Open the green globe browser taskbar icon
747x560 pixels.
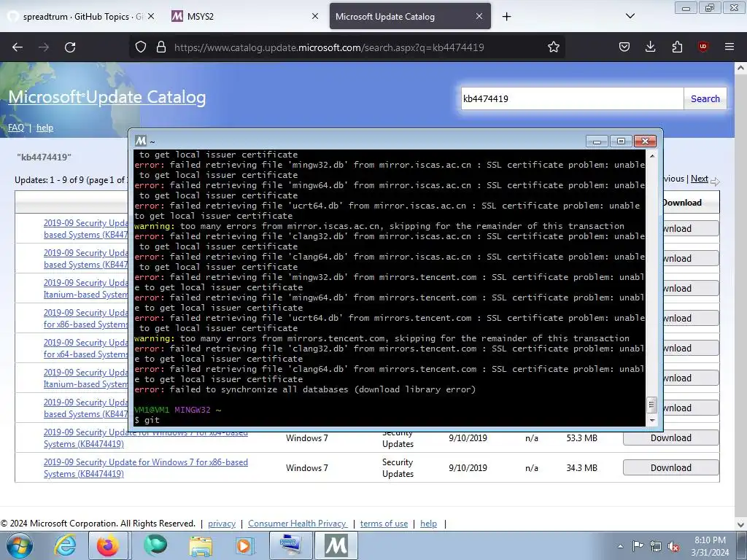[x=155, y=545]
